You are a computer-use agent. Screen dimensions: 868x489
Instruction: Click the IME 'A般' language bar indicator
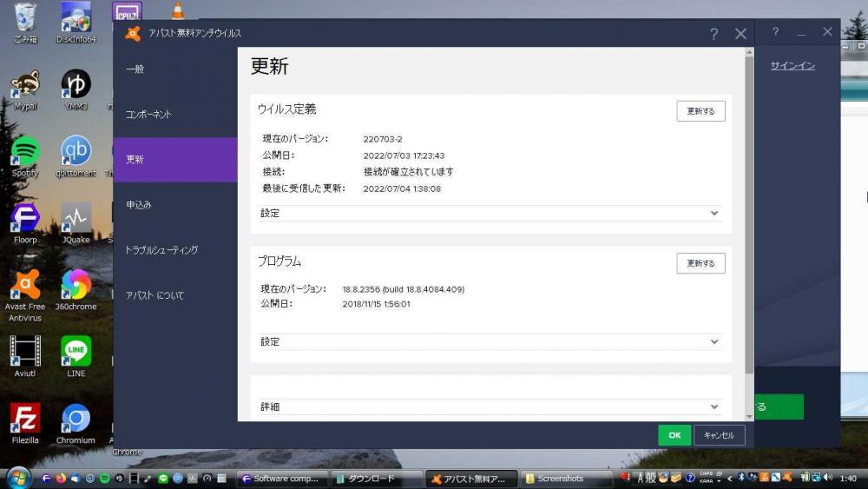(646, 478)
